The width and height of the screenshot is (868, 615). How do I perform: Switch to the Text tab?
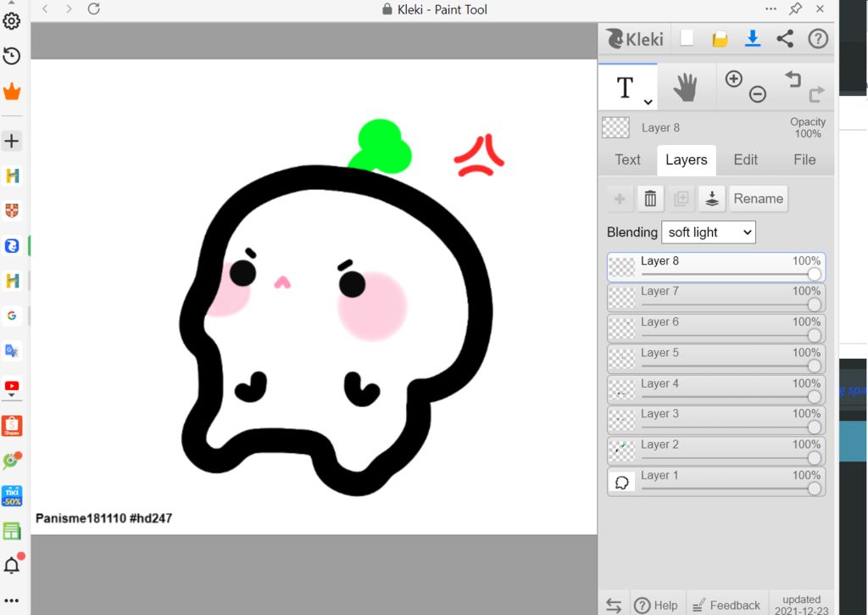[x=627, y=159]
